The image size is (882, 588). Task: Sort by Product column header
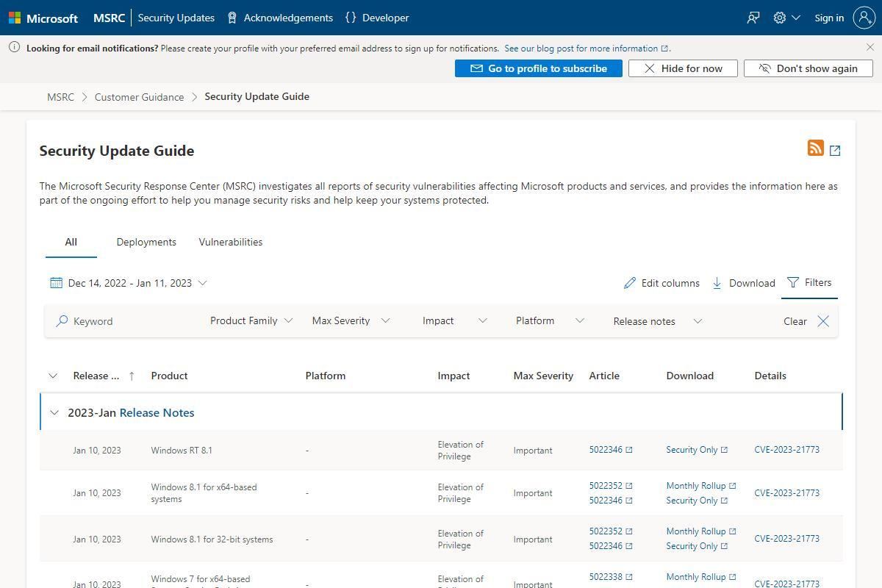[169, 376]
